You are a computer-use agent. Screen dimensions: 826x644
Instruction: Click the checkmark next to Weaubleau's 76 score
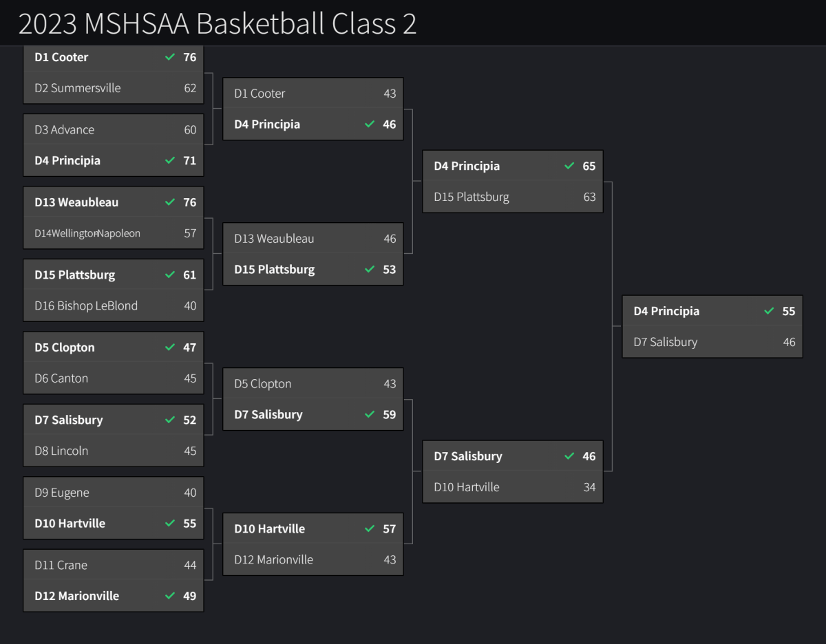pyautogui.click(x=170, y=202)
